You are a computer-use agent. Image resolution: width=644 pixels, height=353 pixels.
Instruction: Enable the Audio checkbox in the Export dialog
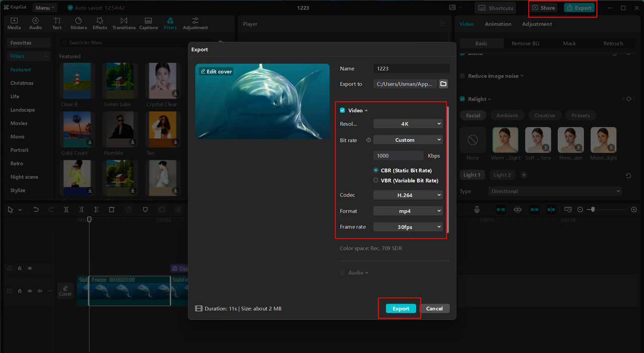pos(343,273)
